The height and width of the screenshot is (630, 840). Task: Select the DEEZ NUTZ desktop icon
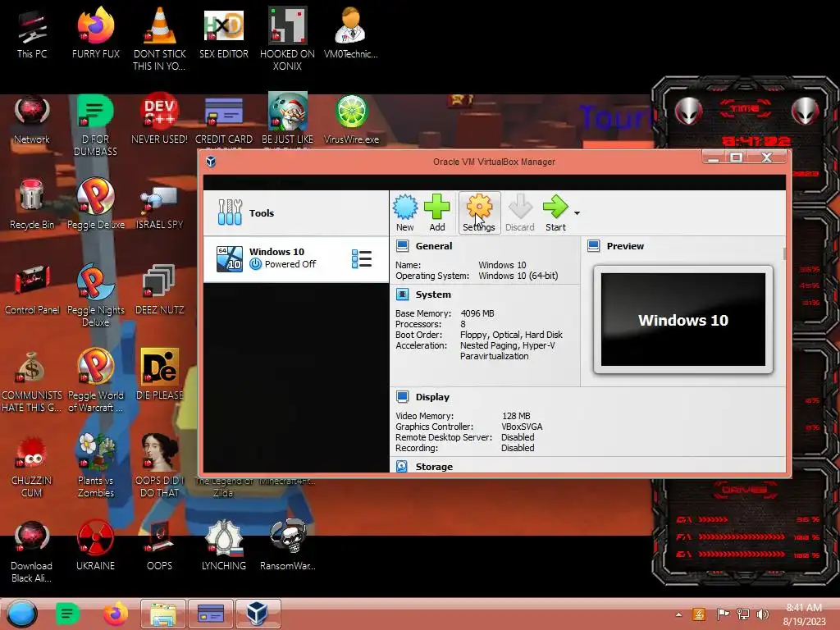coord(160,291)
